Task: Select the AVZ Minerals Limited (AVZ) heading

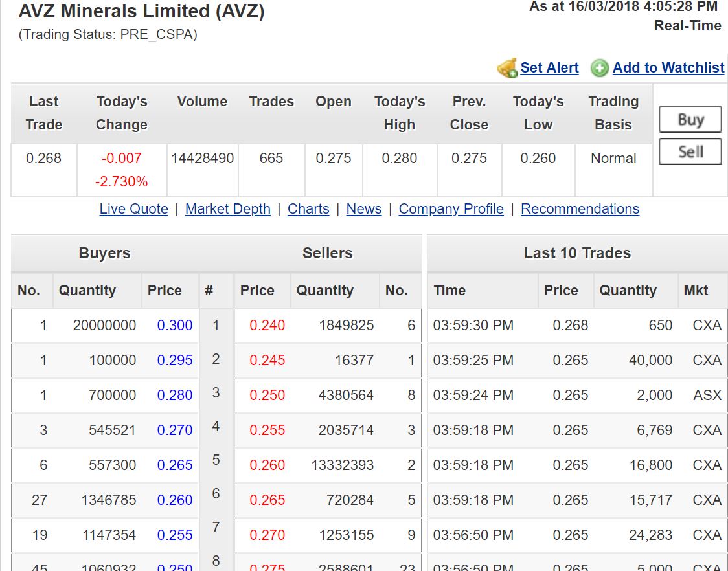Action: pyautogui.click(x=142, y=11)
